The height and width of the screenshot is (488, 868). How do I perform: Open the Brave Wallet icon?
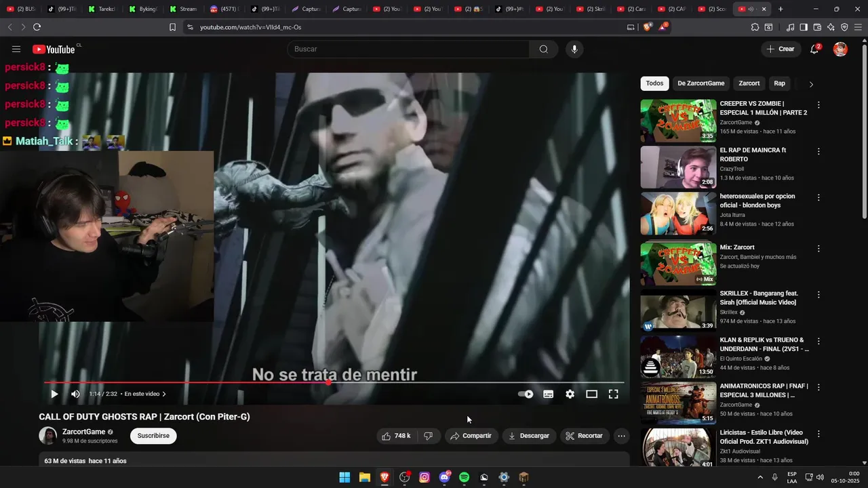click(817, 27)
